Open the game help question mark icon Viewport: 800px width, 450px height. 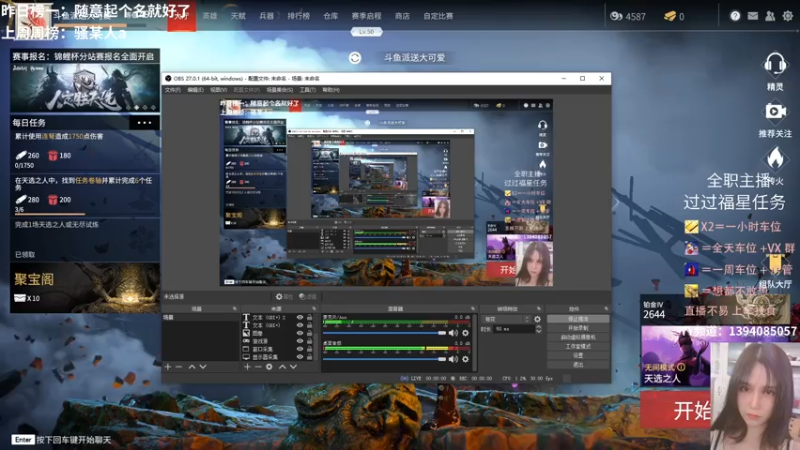[735, 16]
